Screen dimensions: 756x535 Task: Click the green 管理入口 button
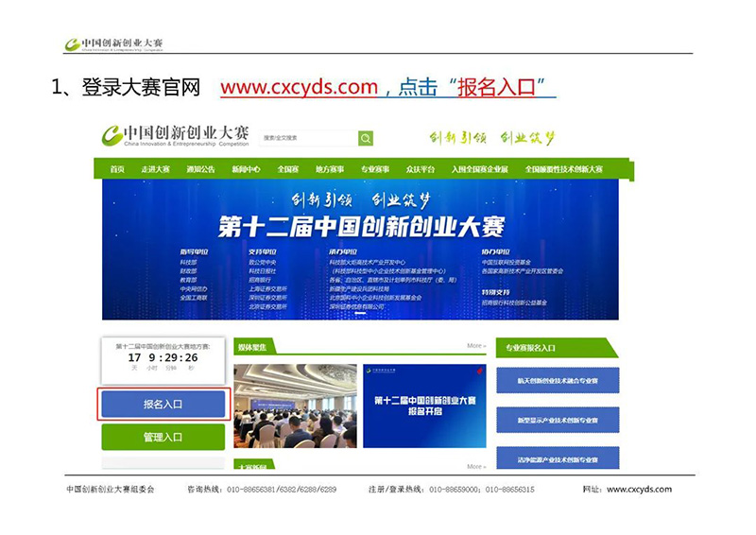(163, 437)
